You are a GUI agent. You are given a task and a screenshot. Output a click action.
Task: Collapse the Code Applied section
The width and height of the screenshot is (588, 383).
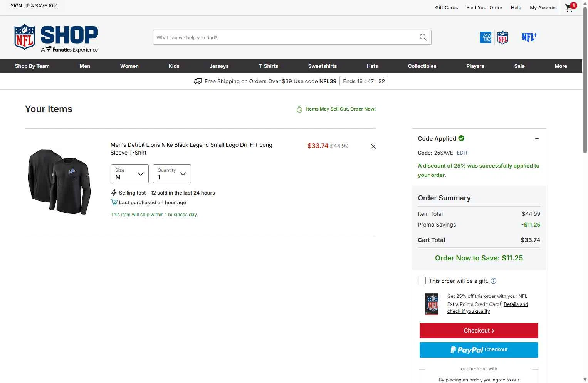pos(537,139)
